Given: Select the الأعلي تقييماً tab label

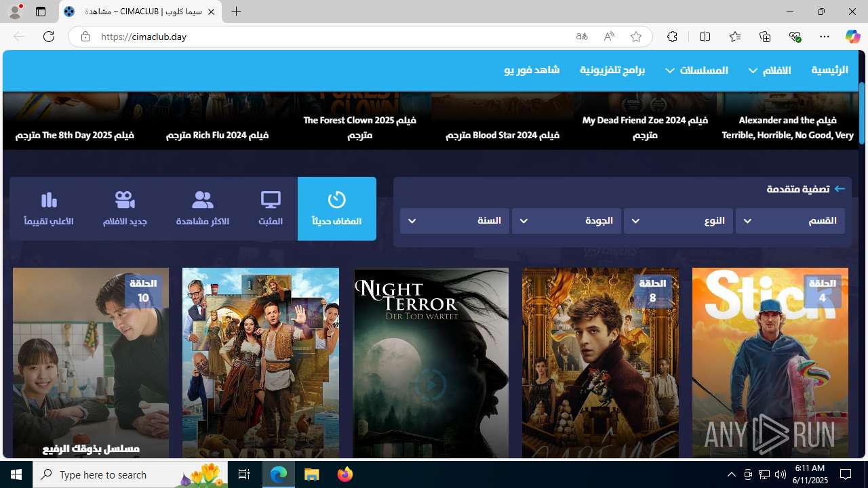Looking at the screenshot, I should point(49,222).
